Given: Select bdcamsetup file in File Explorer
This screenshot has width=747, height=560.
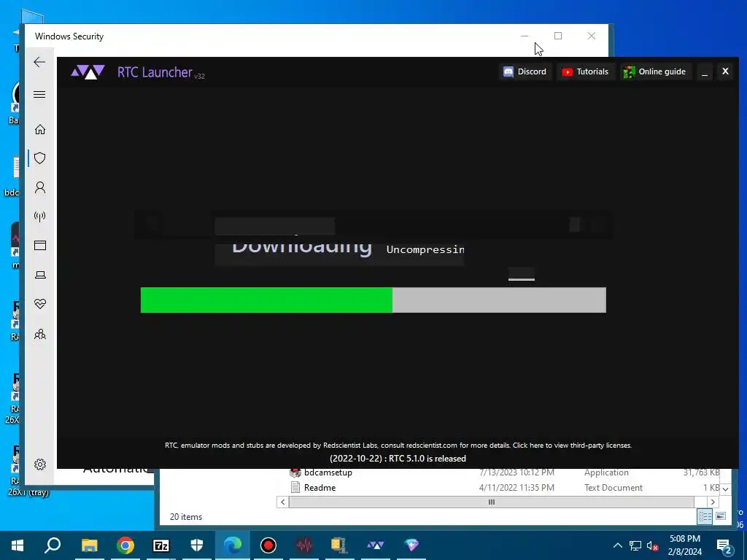Looking at the screenshot, I should (328, 472).
